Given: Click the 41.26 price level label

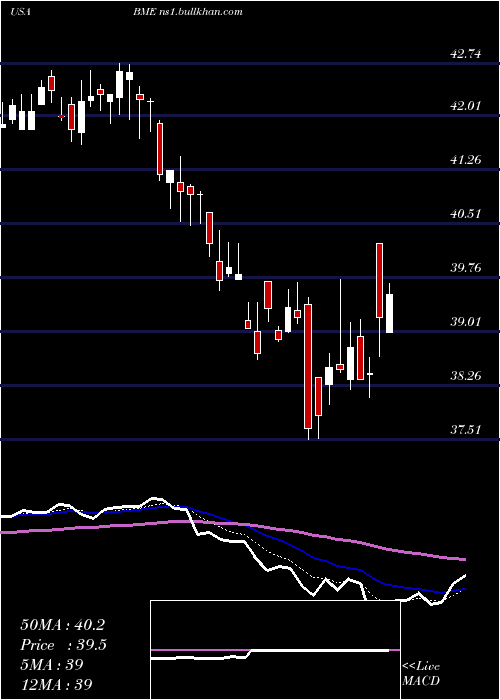Looking at the screenshot, I should (466, 160).
